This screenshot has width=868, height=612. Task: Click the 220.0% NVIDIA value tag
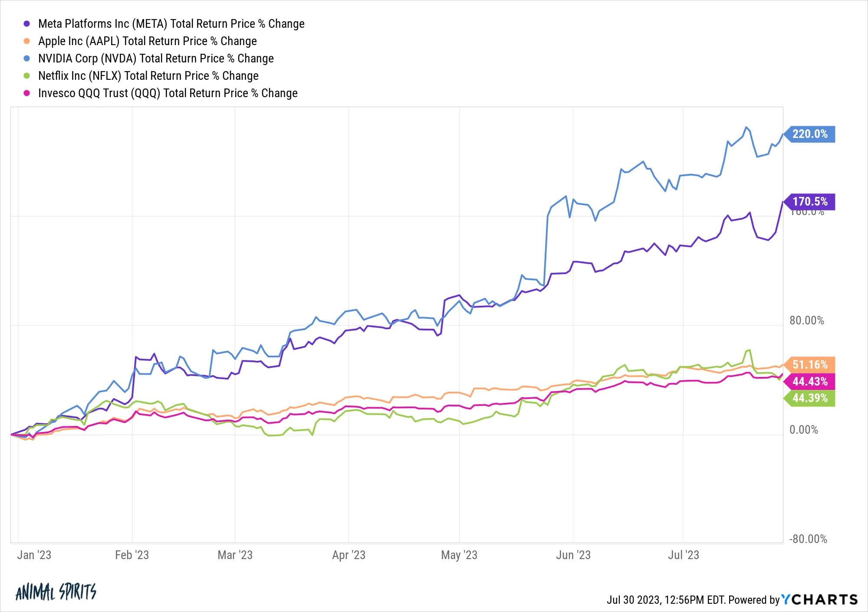(809, 134)
